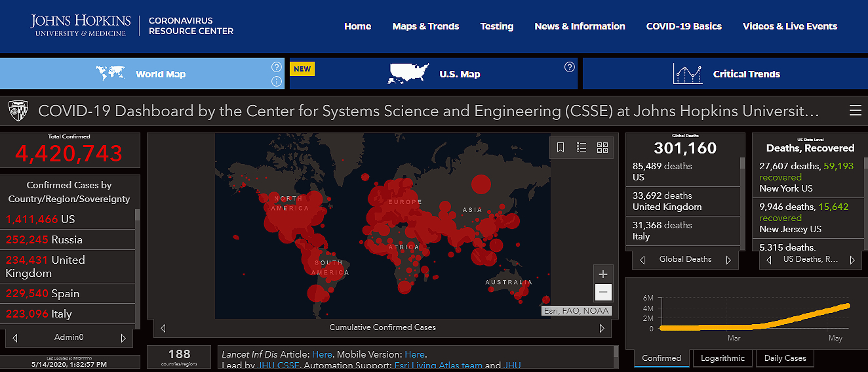Select the Confirmed chart tab

point(661,358)
